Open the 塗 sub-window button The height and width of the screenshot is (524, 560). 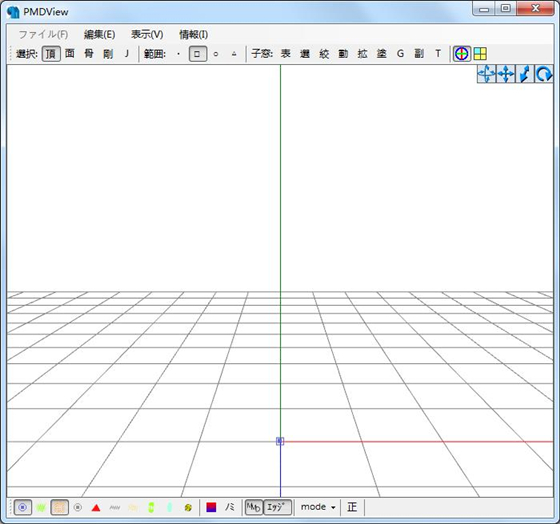point(381,54)
